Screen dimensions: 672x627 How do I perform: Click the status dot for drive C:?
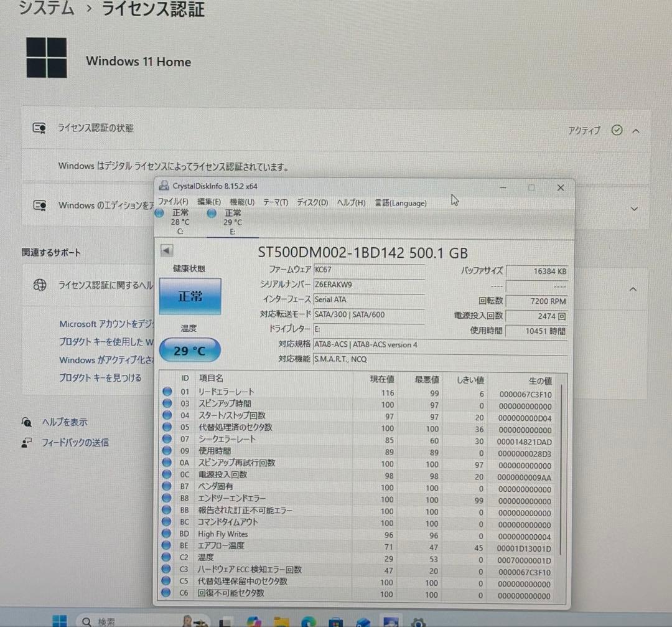(x=159, y=213)
